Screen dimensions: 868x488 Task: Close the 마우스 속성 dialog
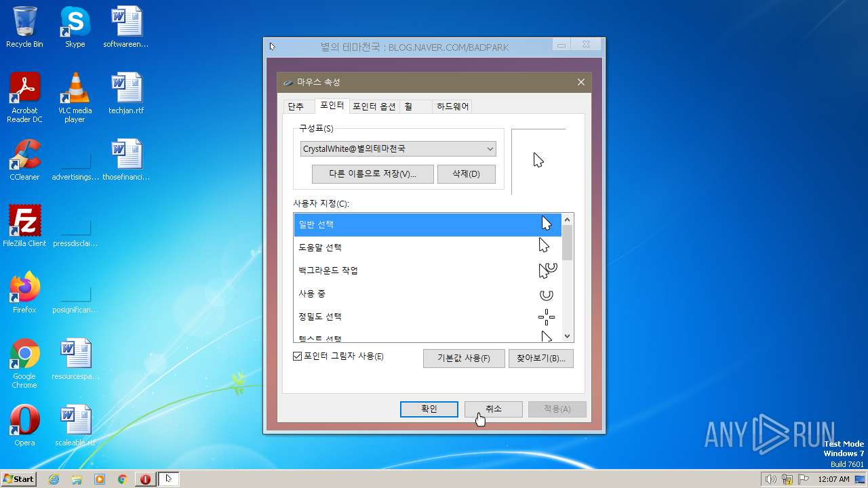[x=580, y=82]
